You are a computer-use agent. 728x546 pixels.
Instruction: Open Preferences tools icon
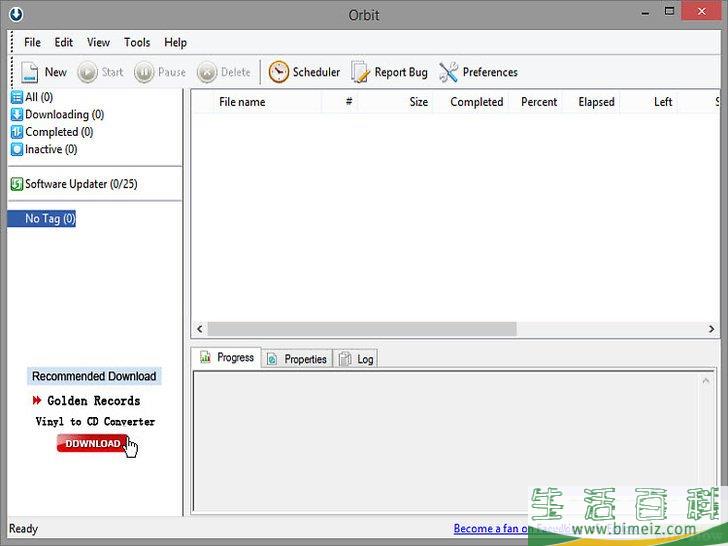pyautogui.click(x=448, y=72)
